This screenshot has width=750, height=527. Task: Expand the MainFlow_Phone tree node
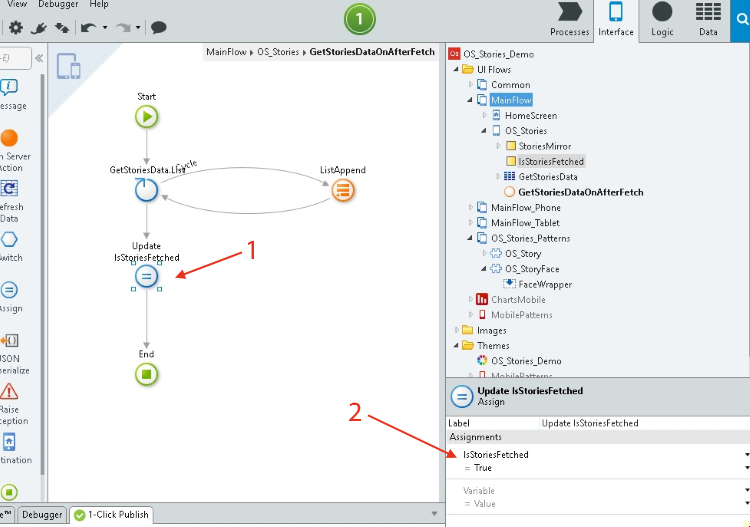pos(471,208)
